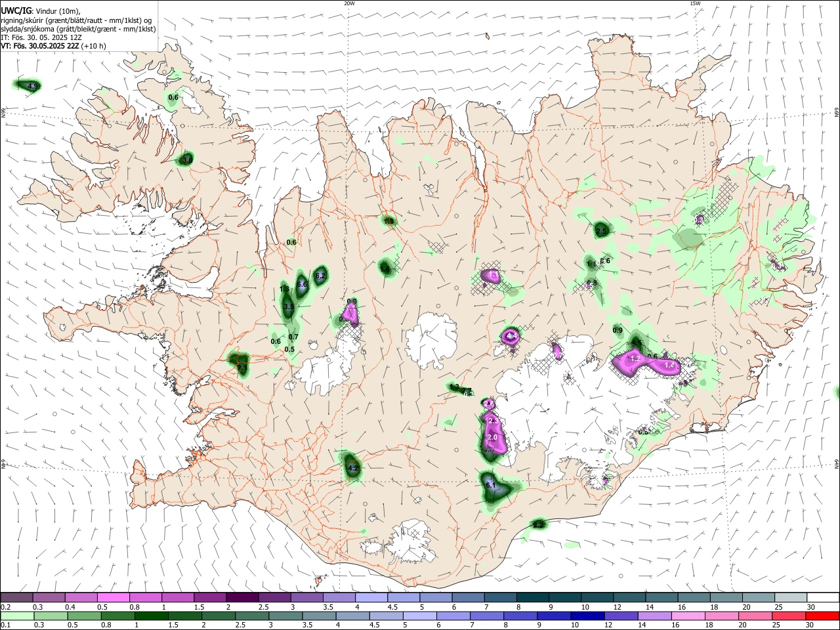Screen dimensions: 840x630
Task: Select the darkest purple swatch labeled 2 in upper legend
Action: 242,597
